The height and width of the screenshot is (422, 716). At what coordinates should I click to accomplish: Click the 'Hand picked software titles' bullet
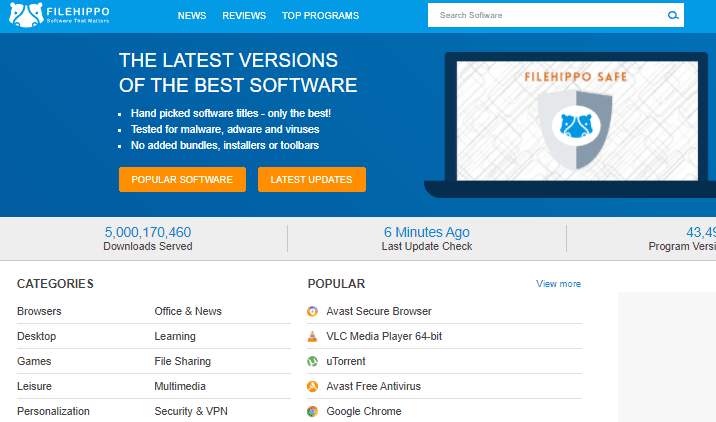click(x=231, y=113)
